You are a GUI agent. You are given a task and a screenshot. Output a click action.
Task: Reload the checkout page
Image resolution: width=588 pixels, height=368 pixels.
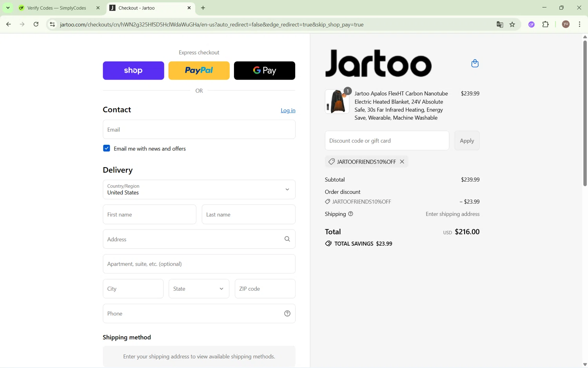coord(36,24)
